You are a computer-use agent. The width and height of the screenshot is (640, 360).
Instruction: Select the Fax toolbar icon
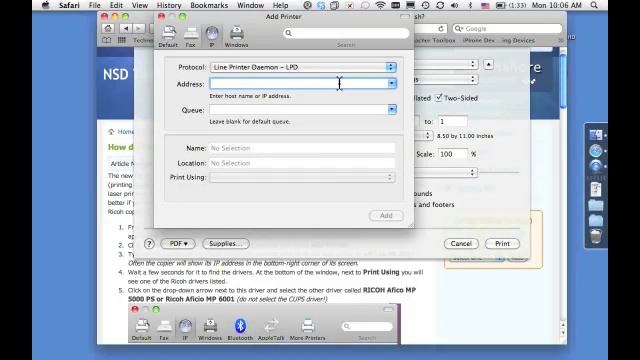(191, 36)
